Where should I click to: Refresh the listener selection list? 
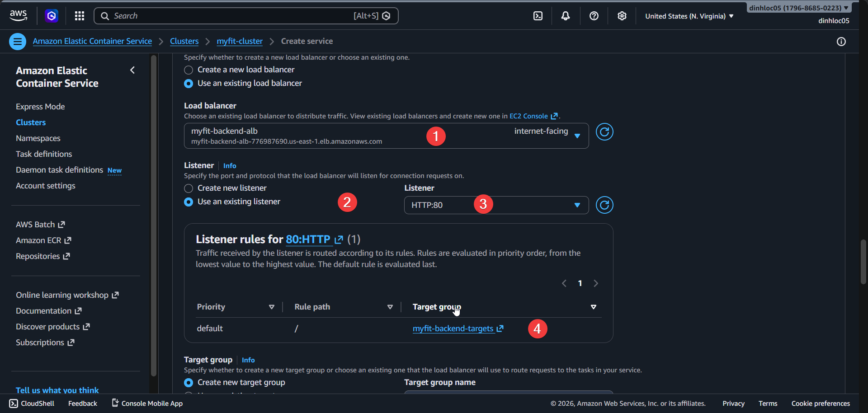coord(604,205)
